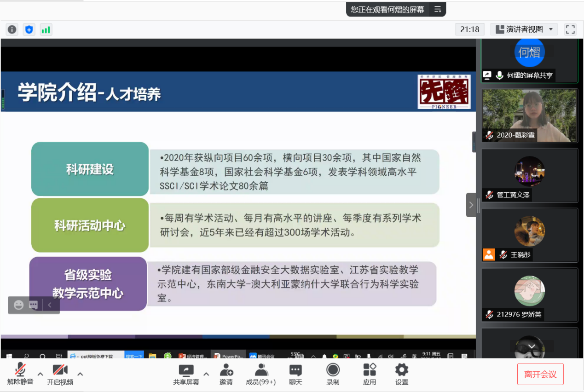The image size is (584, 392).
Task: Open Settings (设置) gear
Action: coord(401,374)
